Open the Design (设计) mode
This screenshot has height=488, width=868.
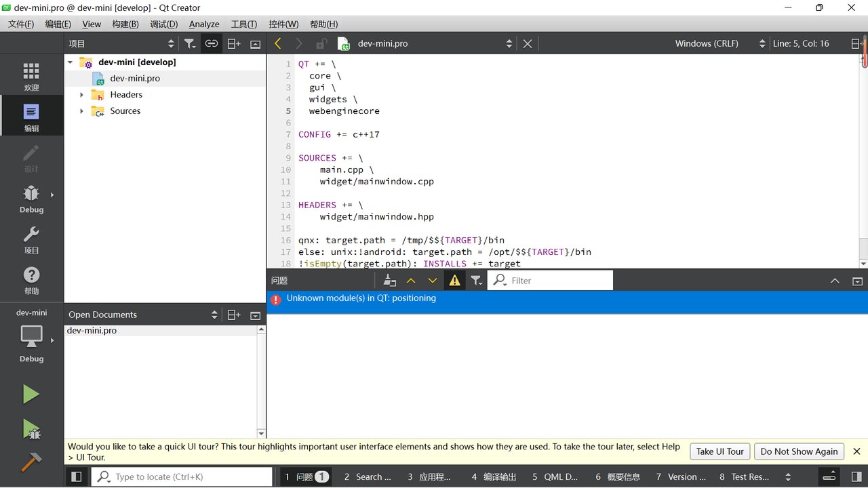coord(31,157)
